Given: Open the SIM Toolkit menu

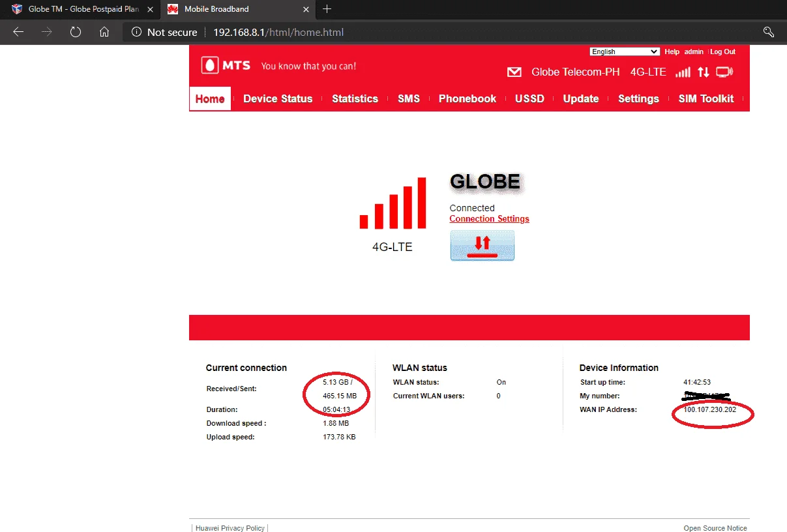Looking at the screenshot, I should tap(706, 98).
